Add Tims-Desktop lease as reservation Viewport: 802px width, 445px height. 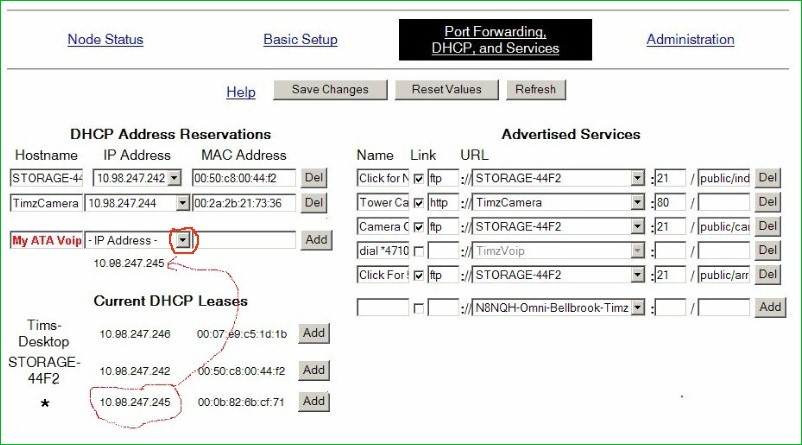click(x=315, y=333)
